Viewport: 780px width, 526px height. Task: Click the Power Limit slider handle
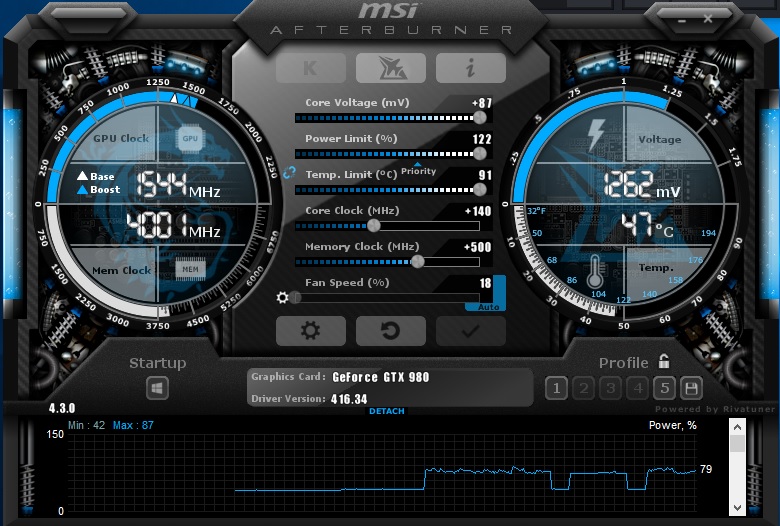click(x=480, y=154)
